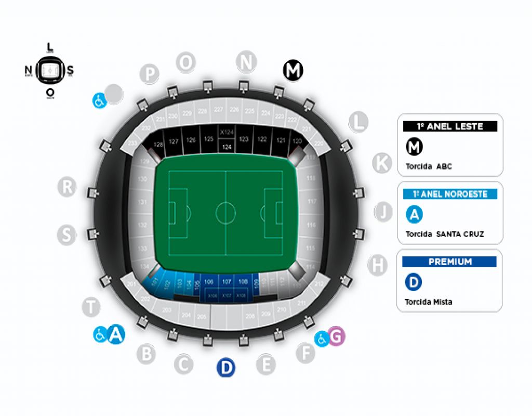Select the Premium legend header
The height and width of the screenshot is (416, 532).
point(449,262)
